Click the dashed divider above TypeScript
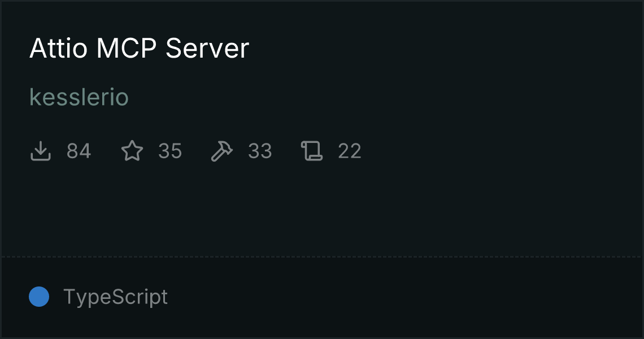The width and height of the screenshot is (644, 339). (322, 257)
